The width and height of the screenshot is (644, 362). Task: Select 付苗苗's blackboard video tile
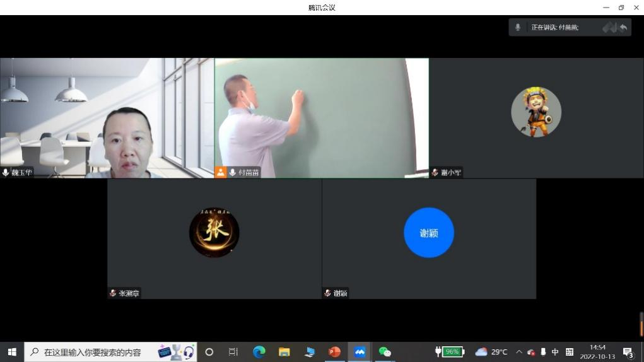(322, 117)
